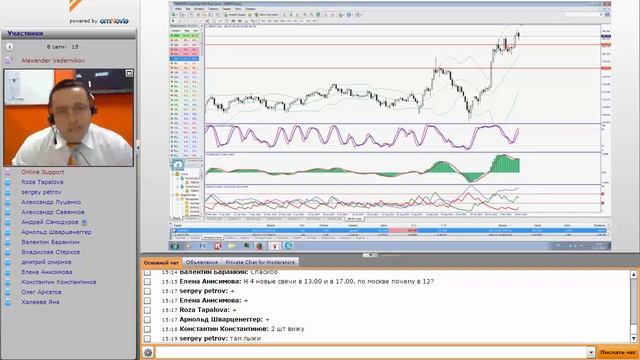640x360 pixels.
Task: Pop out the webcam video via corner icon
Action: (x=129, y=73)
